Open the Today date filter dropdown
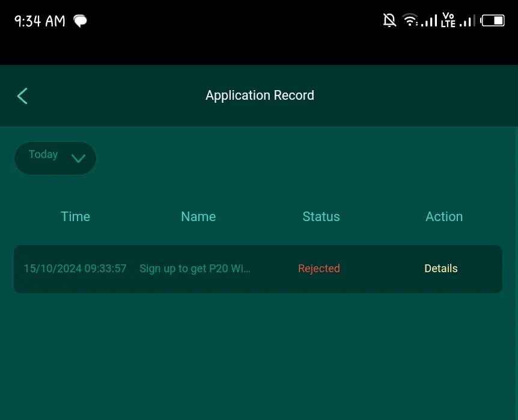The image size is (518, 420). [x=55, y=158]
